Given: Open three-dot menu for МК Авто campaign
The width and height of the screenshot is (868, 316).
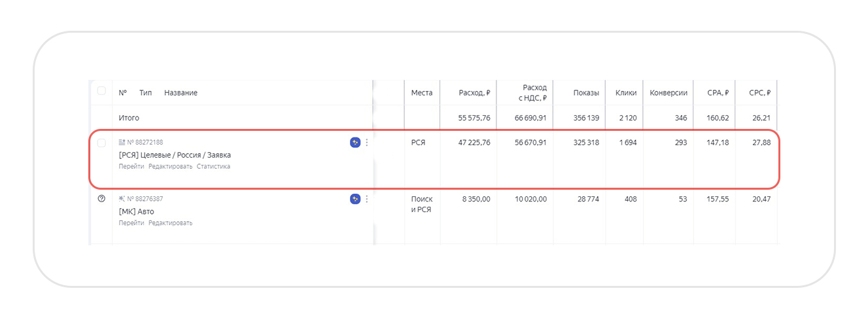Looking at the screenshot, I should 366,199.
